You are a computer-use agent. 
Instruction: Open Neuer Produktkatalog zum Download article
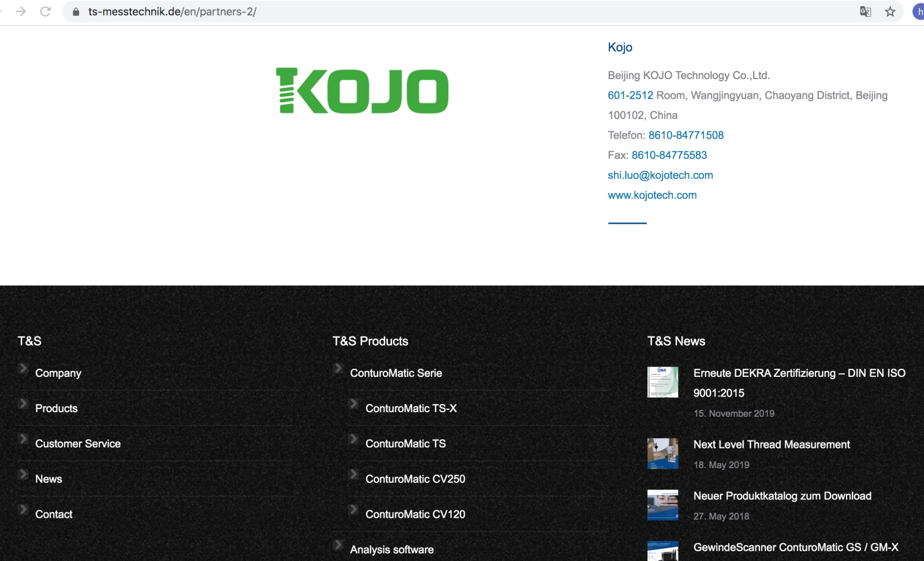pyautogui.click(x=782, y=496)
